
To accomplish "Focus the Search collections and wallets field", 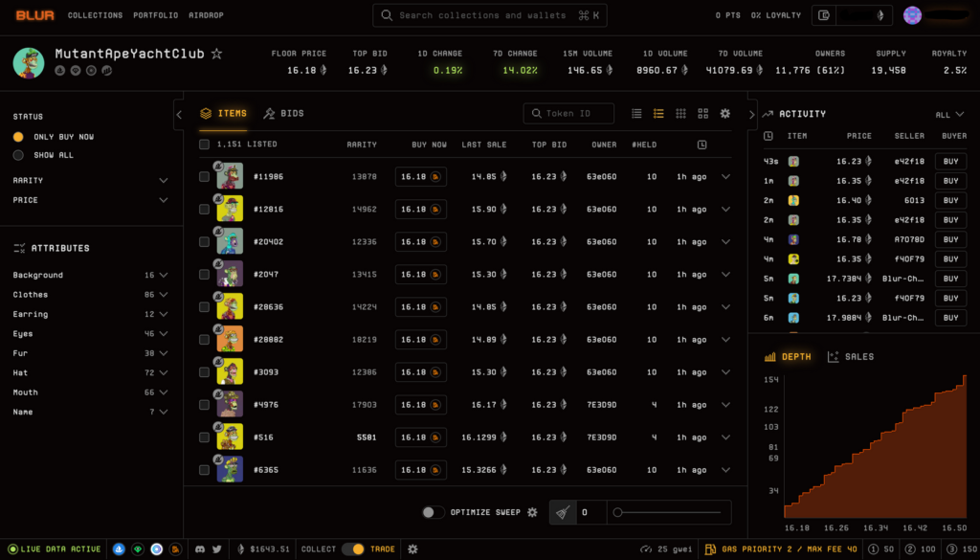I will coord(490,15).
